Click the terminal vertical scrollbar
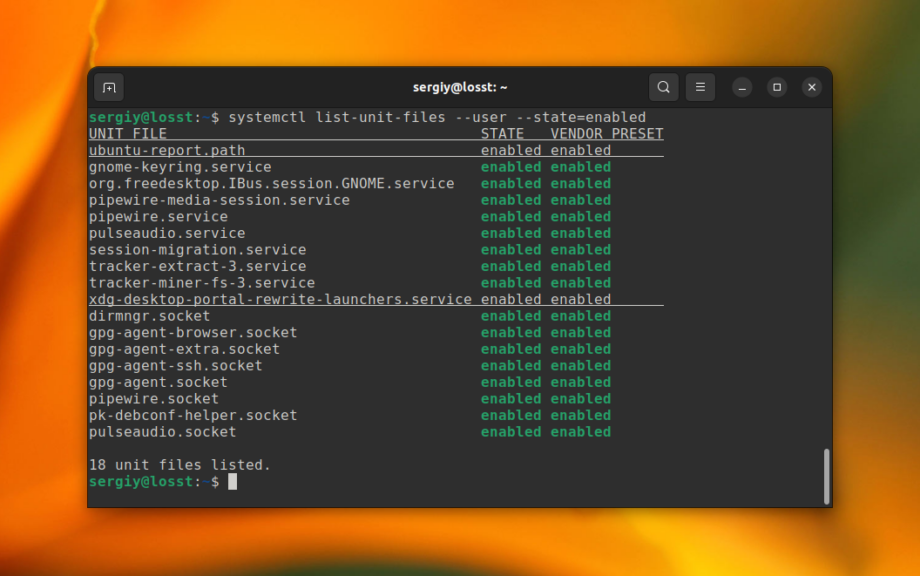Image resolution: width=920 pixels, height=576 pixels. click(x=826, y=476)
